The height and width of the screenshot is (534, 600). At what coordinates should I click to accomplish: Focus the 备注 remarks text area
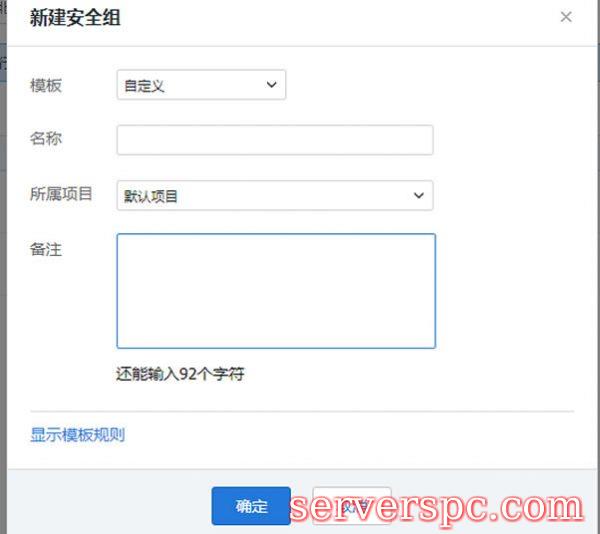(x=276, y=291)
